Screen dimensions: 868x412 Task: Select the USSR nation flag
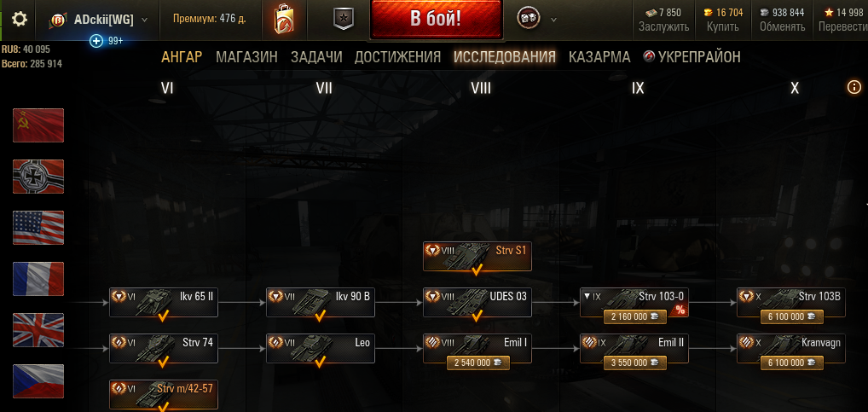pos(38,125)
